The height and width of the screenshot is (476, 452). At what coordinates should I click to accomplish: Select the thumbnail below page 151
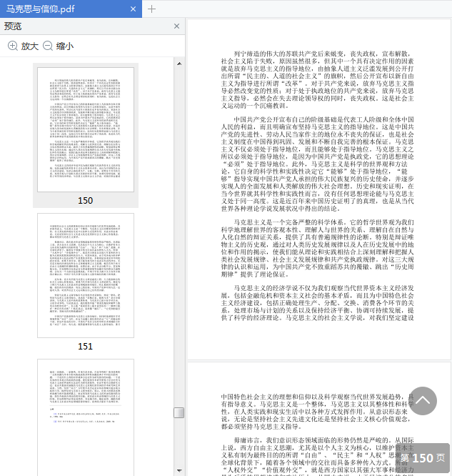(x=86, y=417)
